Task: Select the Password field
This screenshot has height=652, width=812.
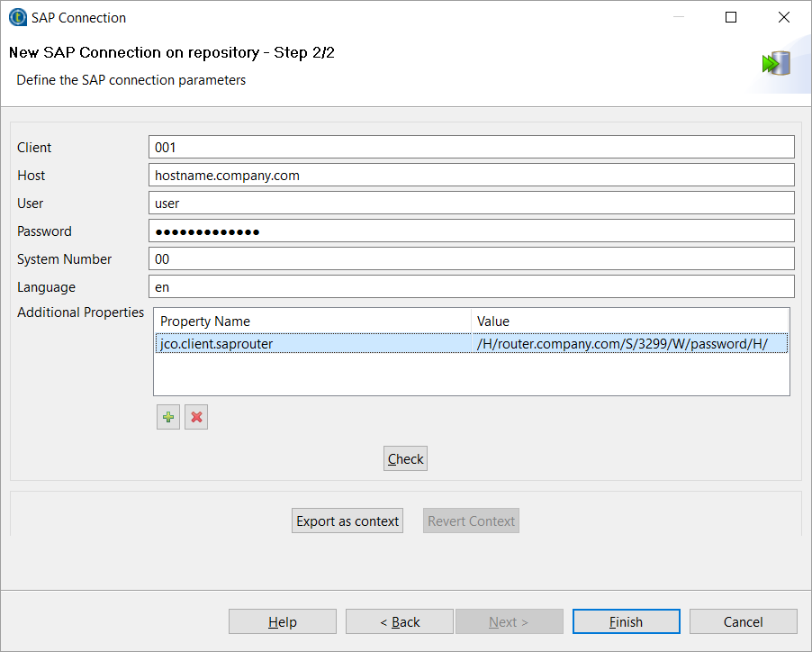Action: pyautogui.click(x=471, y=231)
